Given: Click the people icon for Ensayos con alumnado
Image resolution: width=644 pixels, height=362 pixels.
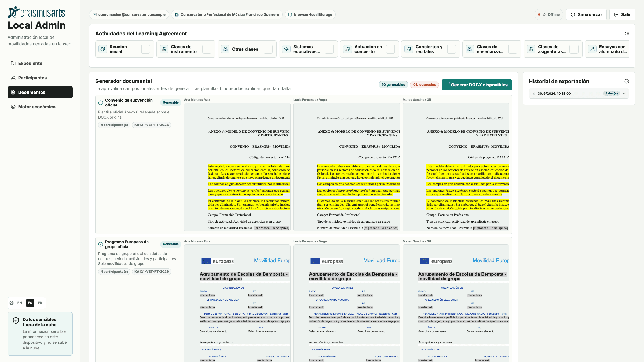Looking at the screenshot, I should click(x=592, y=49).
